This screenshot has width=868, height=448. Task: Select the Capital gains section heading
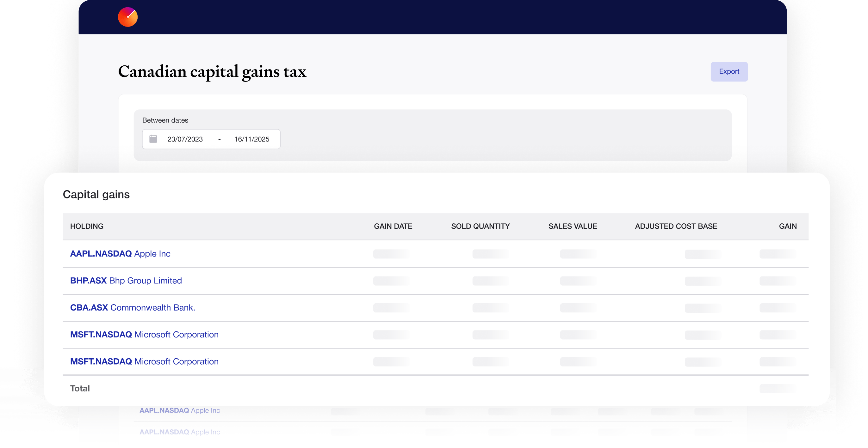[x=96, y=194]
